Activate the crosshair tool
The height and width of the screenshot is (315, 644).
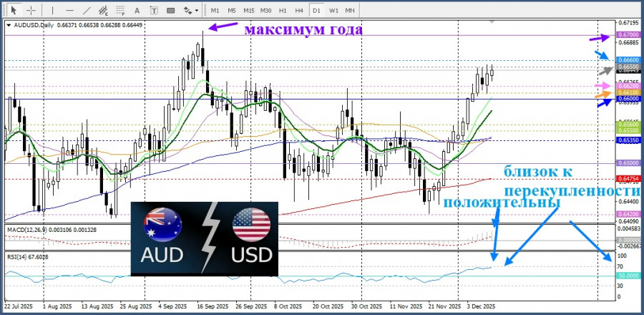(x=31, y=10)
